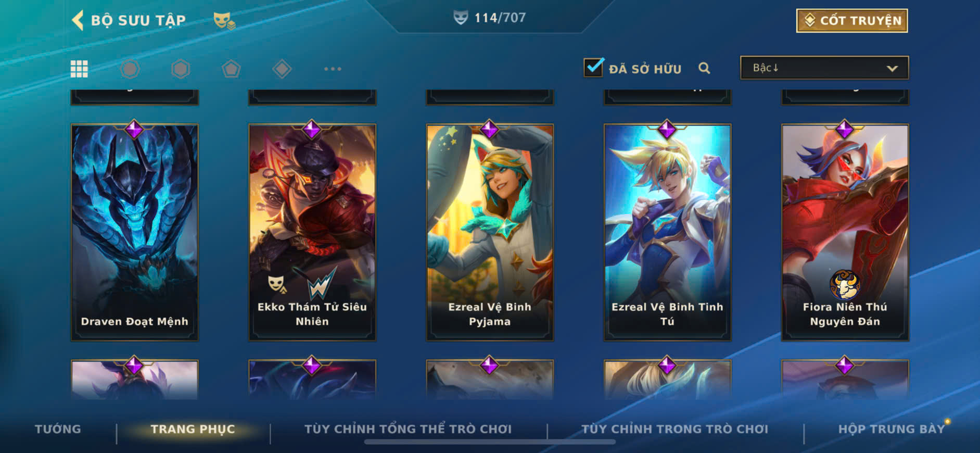The height and width of the screenshot is (453, 980).
Task: Open skin search magnifier
Action: click(704, 68)
